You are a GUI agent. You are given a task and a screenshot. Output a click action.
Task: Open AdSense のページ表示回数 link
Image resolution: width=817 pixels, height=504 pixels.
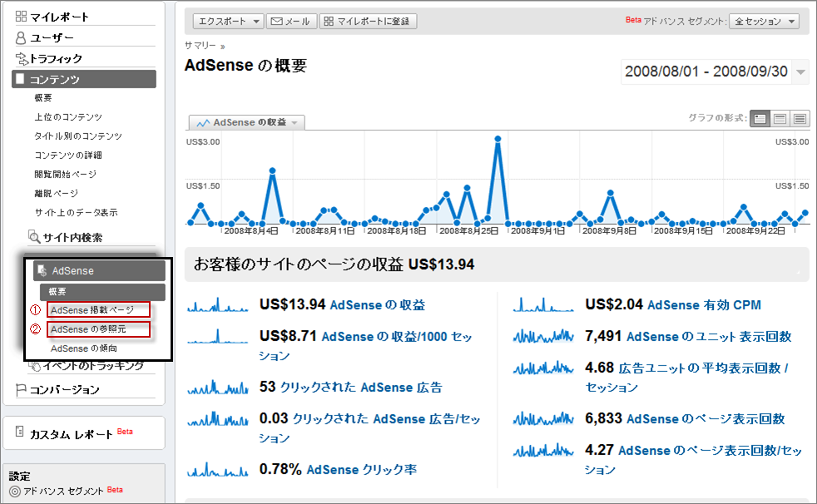click(x=706, y=418)
